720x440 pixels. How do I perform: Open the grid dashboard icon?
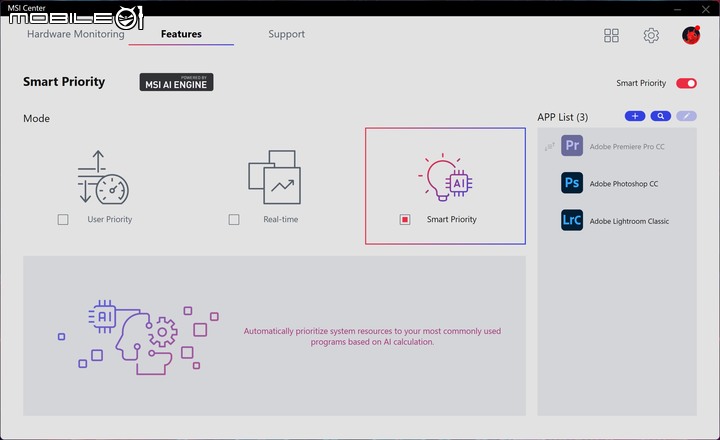[611, 35]
